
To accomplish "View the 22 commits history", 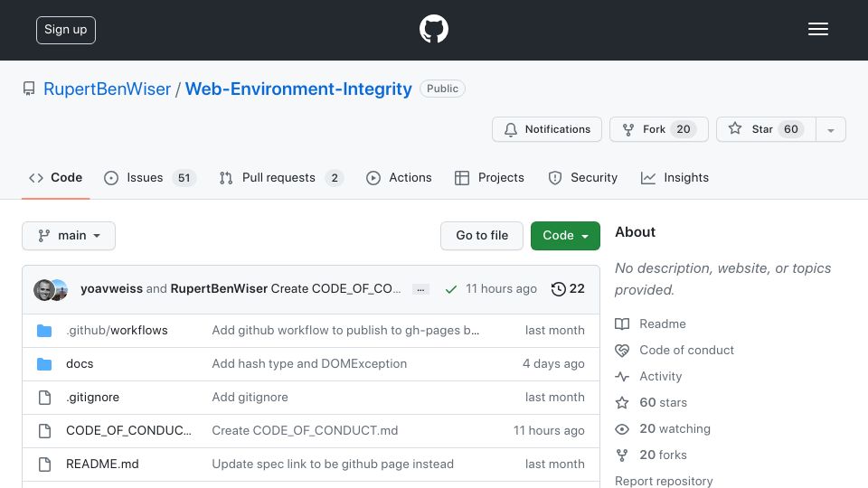I will pos(568,289).
